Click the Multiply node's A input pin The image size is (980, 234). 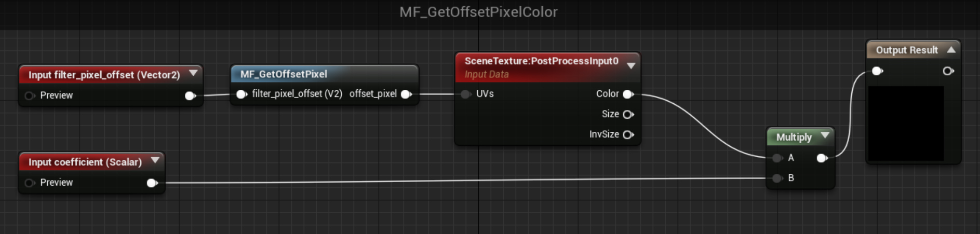click(777, 158)
